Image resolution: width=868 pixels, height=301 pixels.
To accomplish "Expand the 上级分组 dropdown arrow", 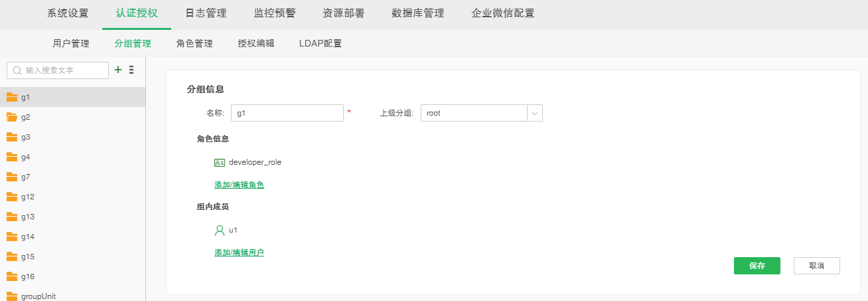I will [534, 114].
